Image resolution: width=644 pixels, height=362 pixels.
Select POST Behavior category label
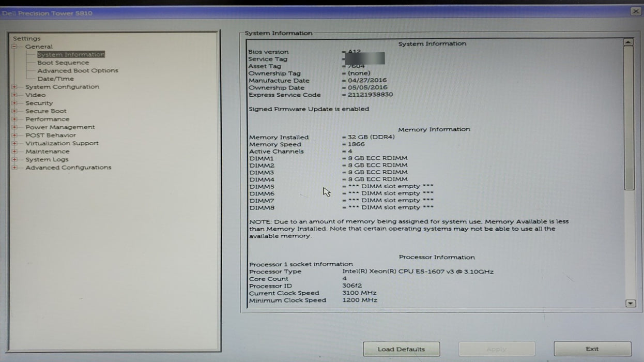coord(51,135)
